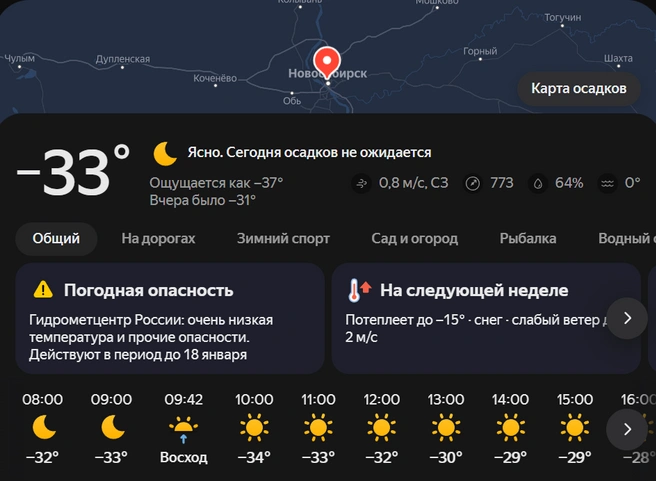Image resolution: width=656 pixels, height=481 pixels.
Task: Open the Погодная опасность card heading
Action: pyautogui.click(x=149, y=290)
